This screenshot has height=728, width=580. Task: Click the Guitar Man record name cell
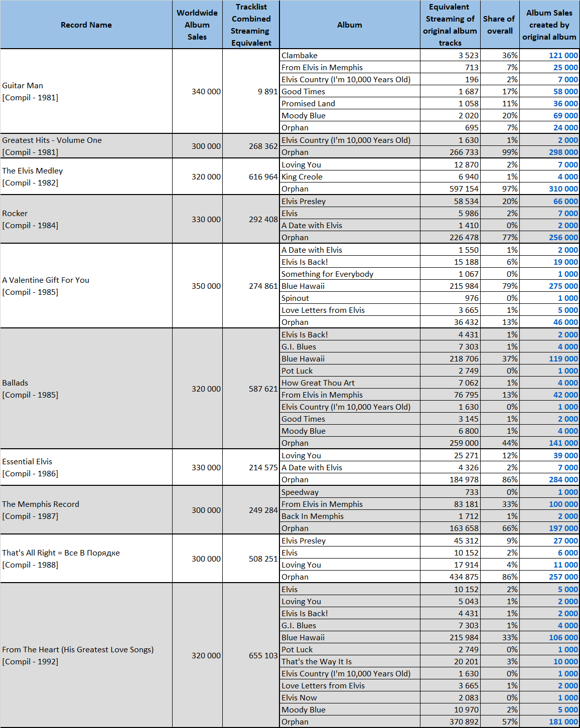click(86, 91)
